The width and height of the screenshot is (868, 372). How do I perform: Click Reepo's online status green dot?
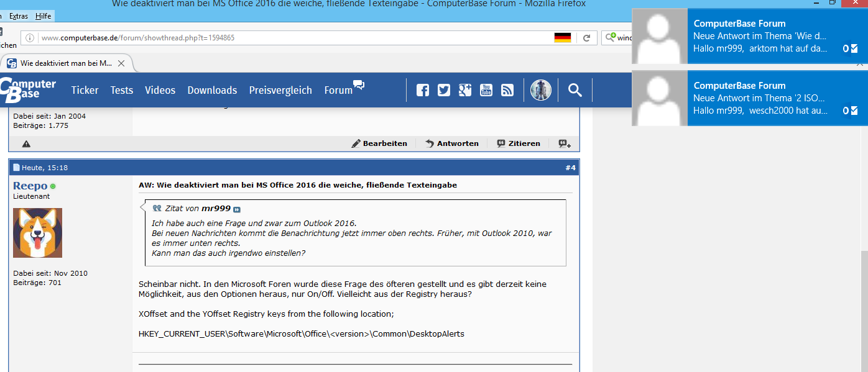tap(53, 186)
